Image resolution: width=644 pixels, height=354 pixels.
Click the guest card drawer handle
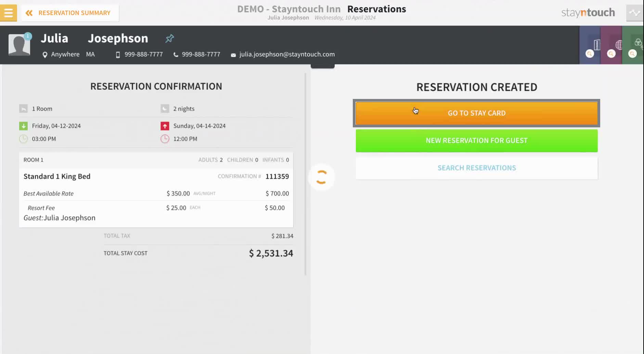tap(322, 66)
